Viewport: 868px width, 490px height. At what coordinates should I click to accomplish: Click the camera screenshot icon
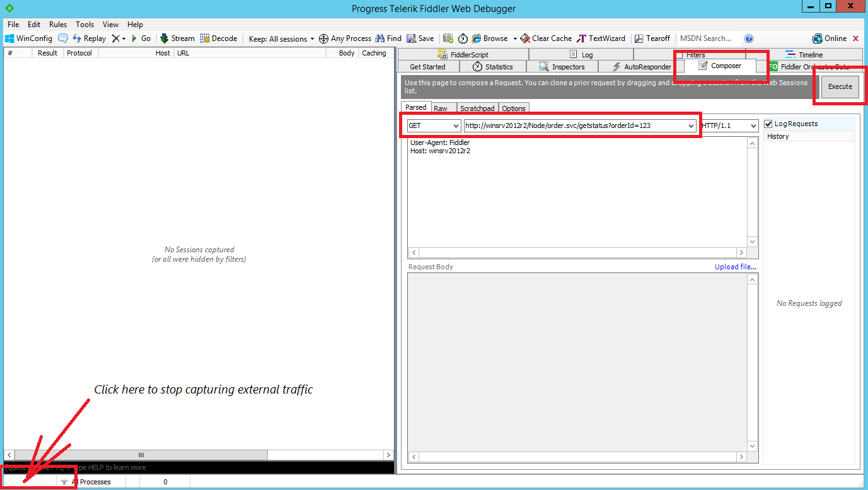(448, 38)
